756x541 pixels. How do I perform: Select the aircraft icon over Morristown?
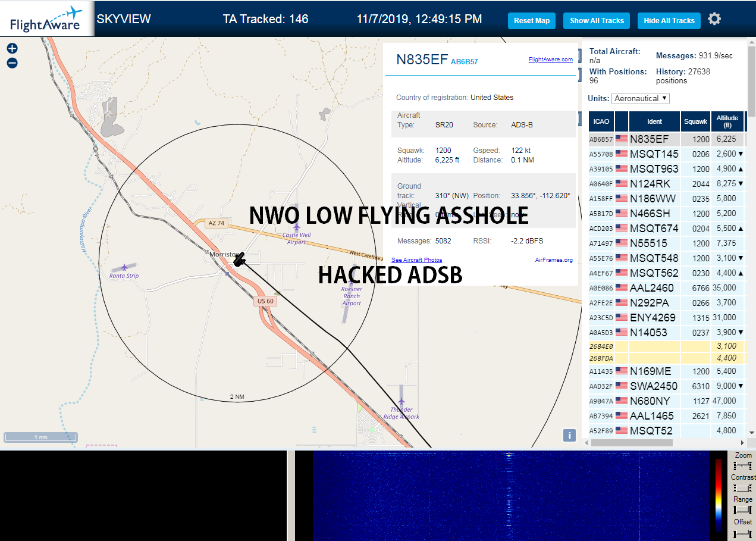tap(240, 259)
